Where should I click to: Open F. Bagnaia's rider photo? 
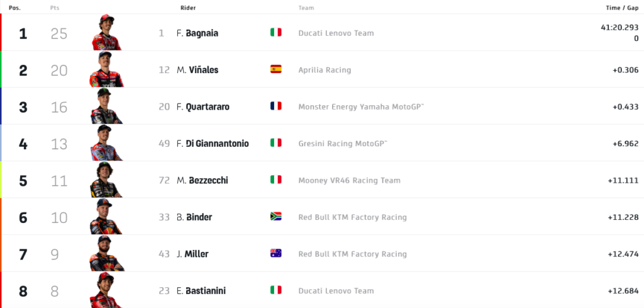point(106,33)
